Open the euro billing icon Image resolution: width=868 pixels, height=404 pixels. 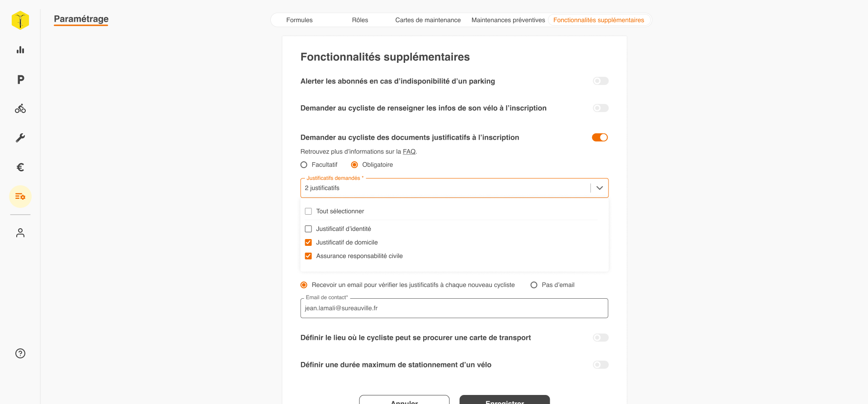[x=20, y=167]
